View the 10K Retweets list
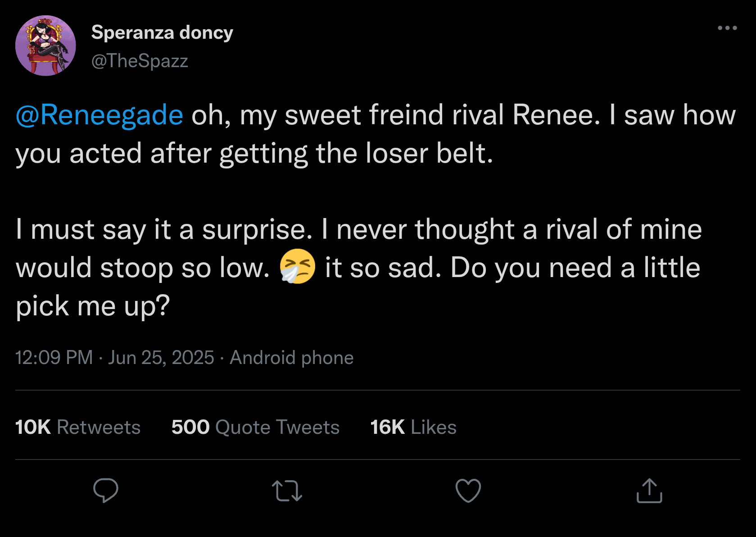 [77, 427]
